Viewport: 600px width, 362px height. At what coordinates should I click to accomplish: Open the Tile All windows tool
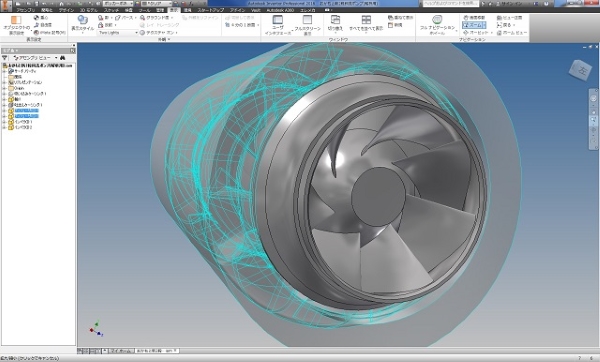point(366,23)
